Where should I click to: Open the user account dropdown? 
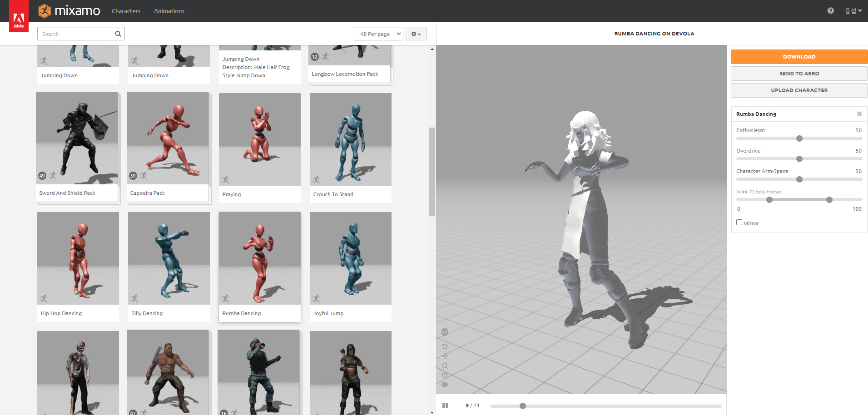coord(853,11)
